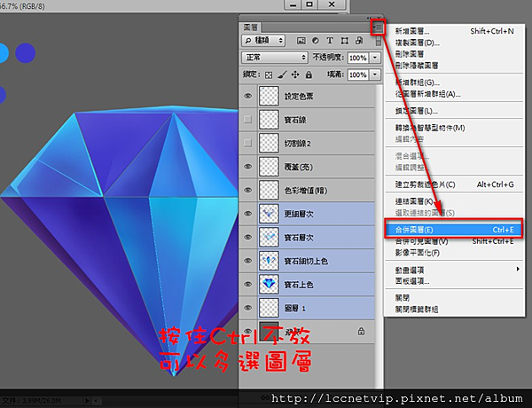
Task: Toggle the layer filtering switch
Action: point(379,41)
